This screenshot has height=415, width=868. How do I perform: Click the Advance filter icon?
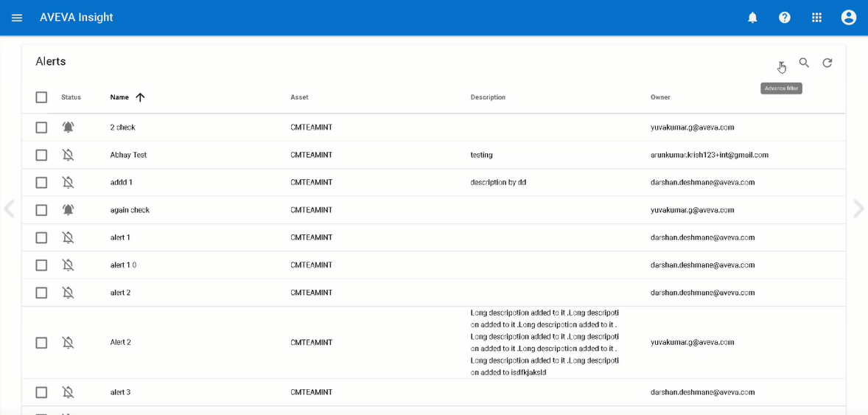(781, 64)
